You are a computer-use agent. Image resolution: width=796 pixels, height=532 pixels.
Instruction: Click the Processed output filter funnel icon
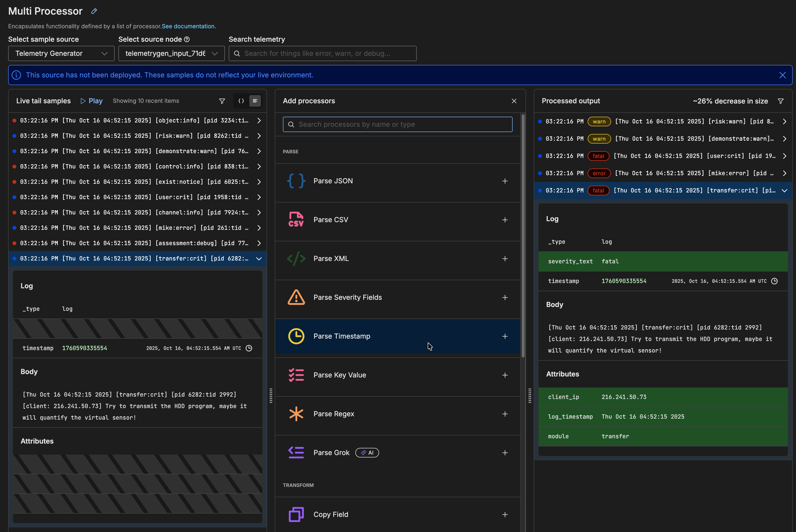pos(781,101)
